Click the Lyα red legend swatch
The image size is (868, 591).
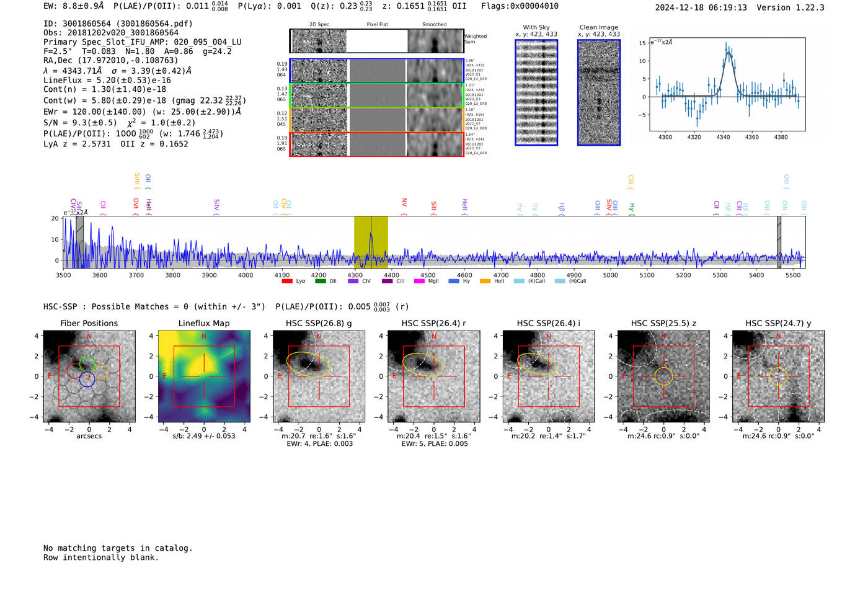[287, 281]
